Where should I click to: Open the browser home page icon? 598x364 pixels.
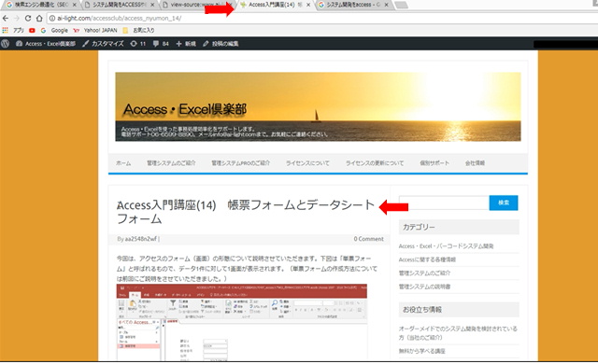click(x=39, y=19)
